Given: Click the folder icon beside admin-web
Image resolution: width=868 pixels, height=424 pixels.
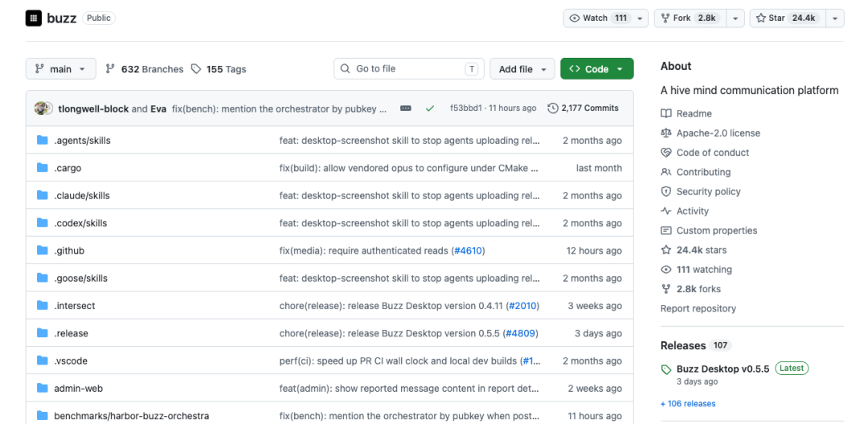Looking at the screenshot, I should click(x=42, y=389).
